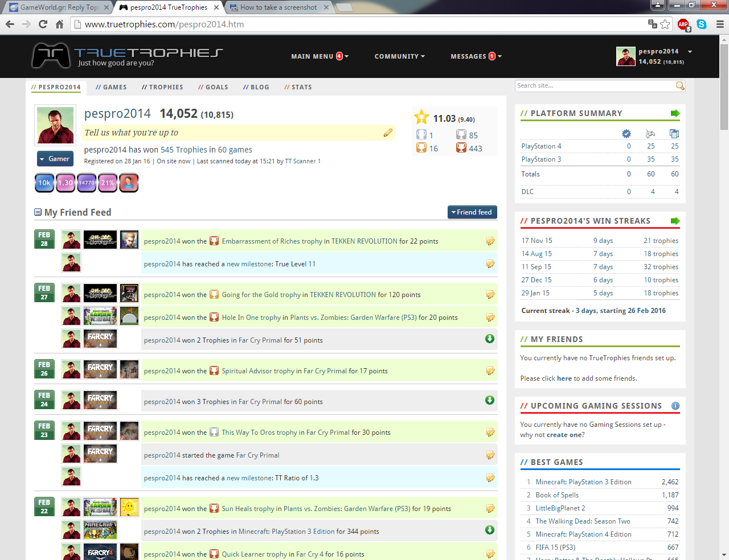
Task: Open the Messages dropdown
Action: (x=476, y=56)
